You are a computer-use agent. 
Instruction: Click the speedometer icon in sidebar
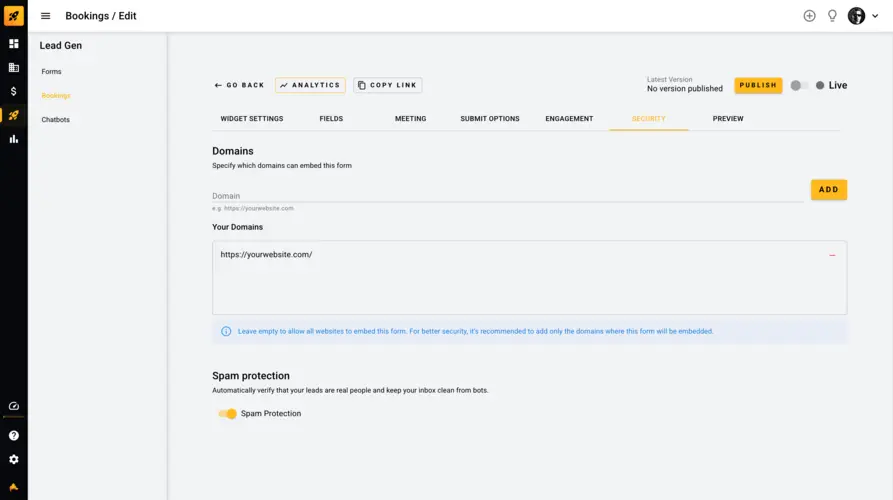pyautogui.click(x=14, y=406)
